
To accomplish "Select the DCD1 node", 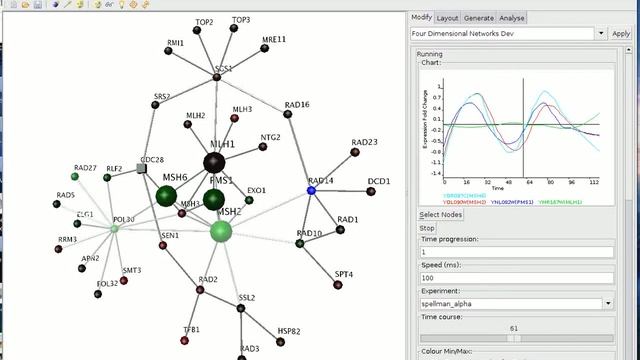I will point(371,191).
